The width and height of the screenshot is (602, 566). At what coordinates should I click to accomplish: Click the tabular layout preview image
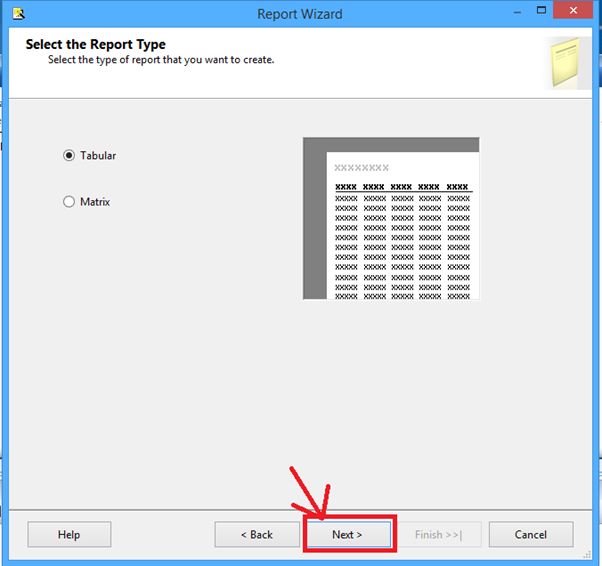click(391, 218)
